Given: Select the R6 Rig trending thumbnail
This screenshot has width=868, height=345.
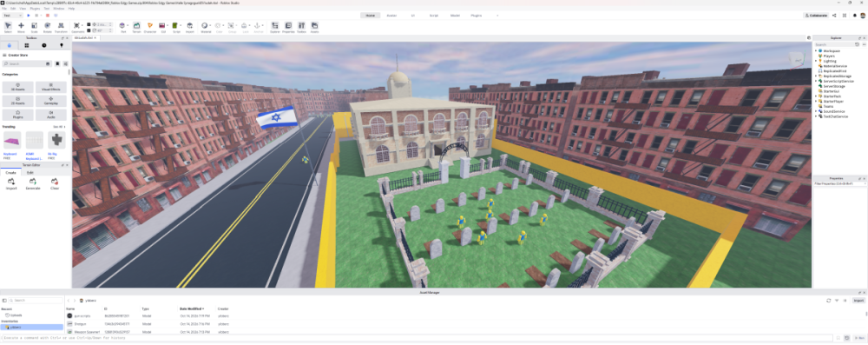Looking at the screenshot, I should point(56,140).
